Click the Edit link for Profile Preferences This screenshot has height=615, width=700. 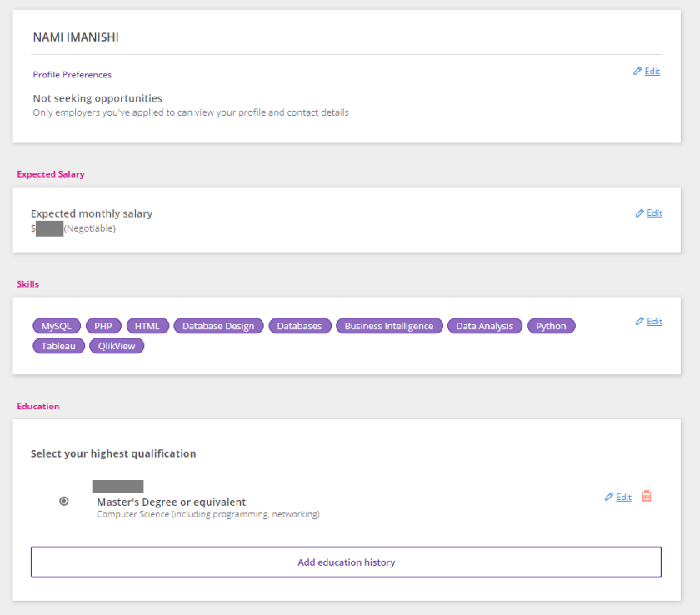[652, 72]
